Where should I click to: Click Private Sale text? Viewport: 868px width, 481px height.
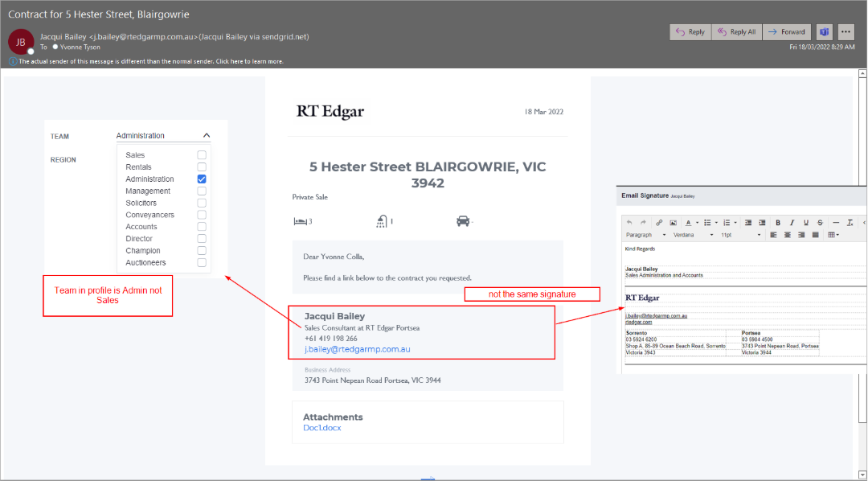click(310, 197)
